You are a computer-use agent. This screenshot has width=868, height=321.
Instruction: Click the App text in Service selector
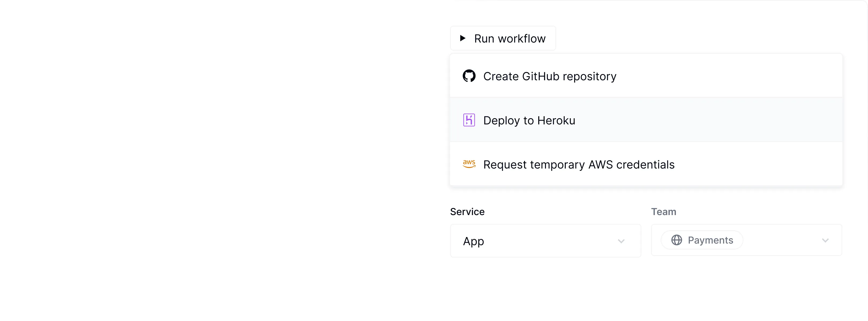[x=473, y=241]
